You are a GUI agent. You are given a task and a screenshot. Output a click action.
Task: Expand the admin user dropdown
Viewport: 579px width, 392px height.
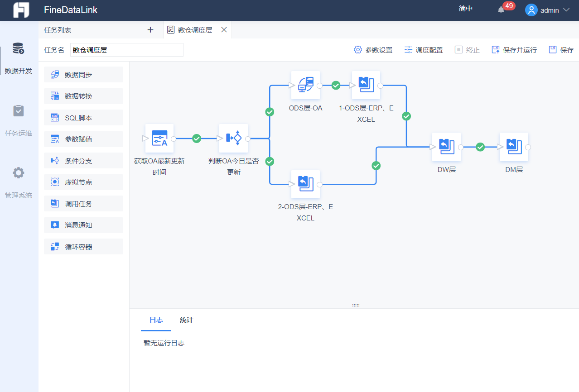pyautogui.click(x=547, y=10)
